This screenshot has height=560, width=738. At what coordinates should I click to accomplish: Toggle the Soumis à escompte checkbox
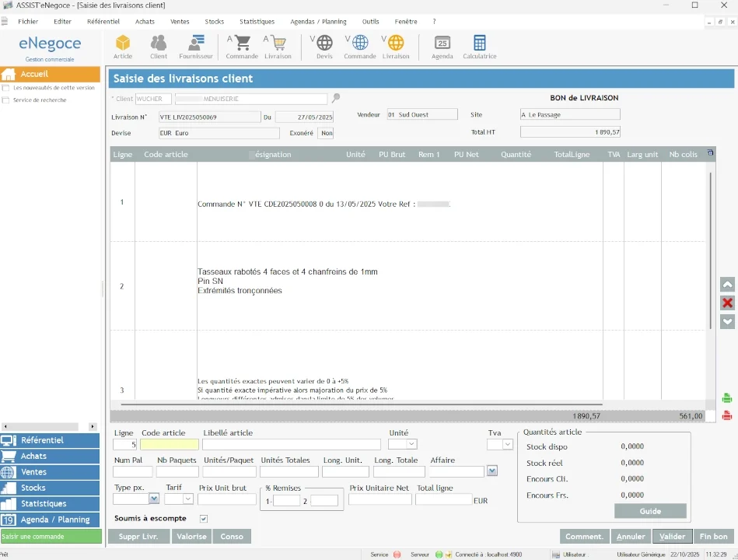(x=204, y=519)
